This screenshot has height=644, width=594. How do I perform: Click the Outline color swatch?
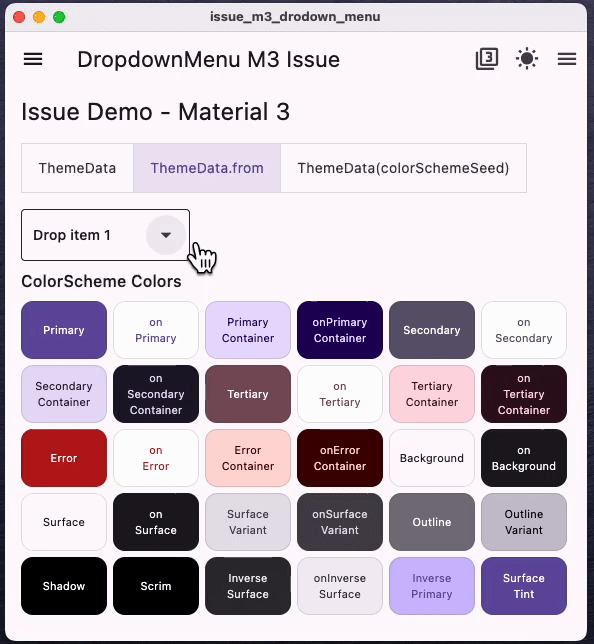[x=432, y=522]
